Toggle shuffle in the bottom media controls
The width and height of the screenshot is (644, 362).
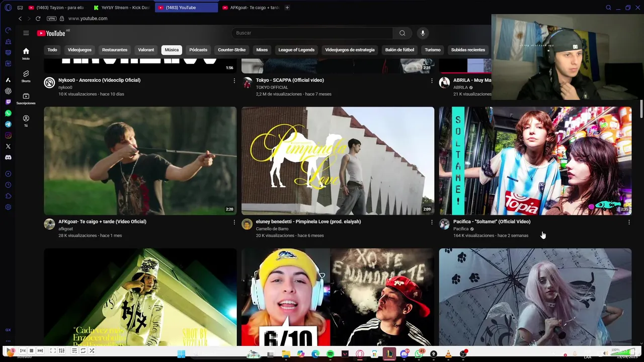tap(92, 350)
